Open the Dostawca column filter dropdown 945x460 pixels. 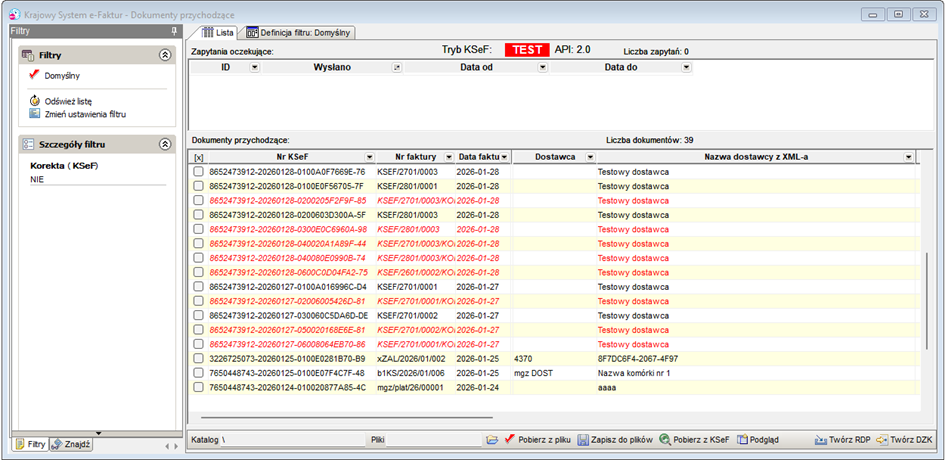pos(591,157)
